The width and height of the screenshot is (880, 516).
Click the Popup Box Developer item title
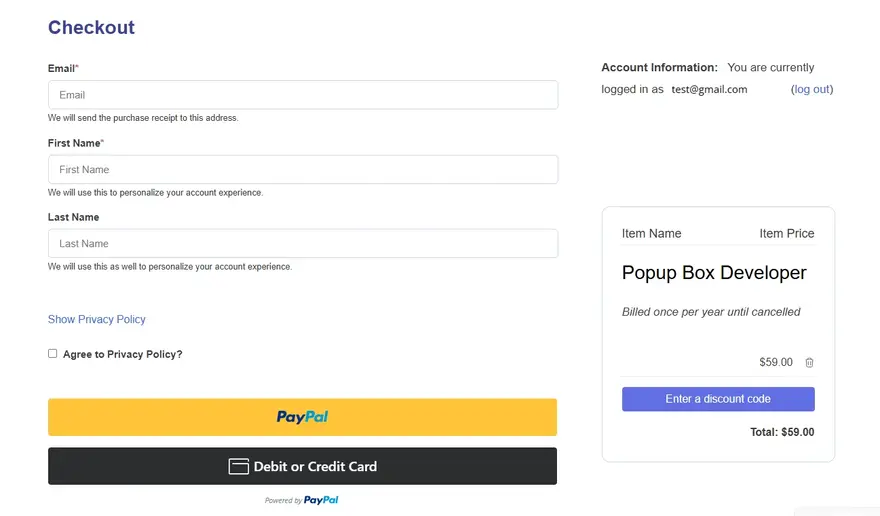(x=714, y=273)
